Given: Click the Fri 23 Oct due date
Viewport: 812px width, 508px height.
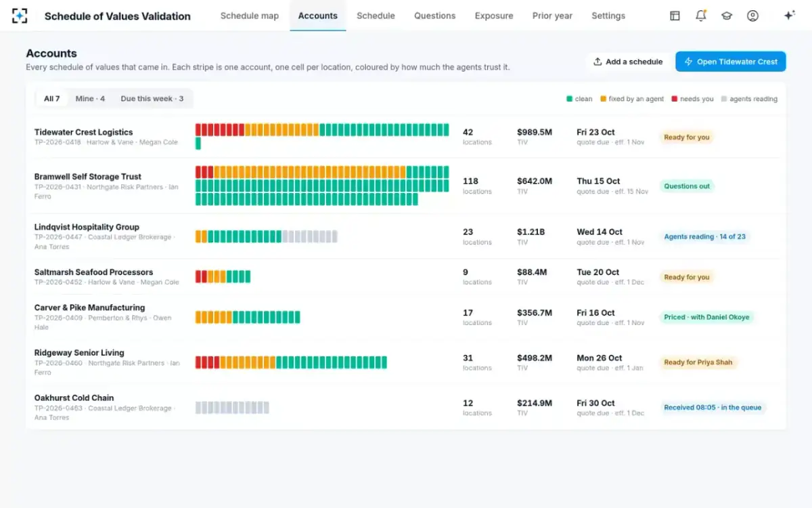Looking at the screenshot, I should [595, 132].
